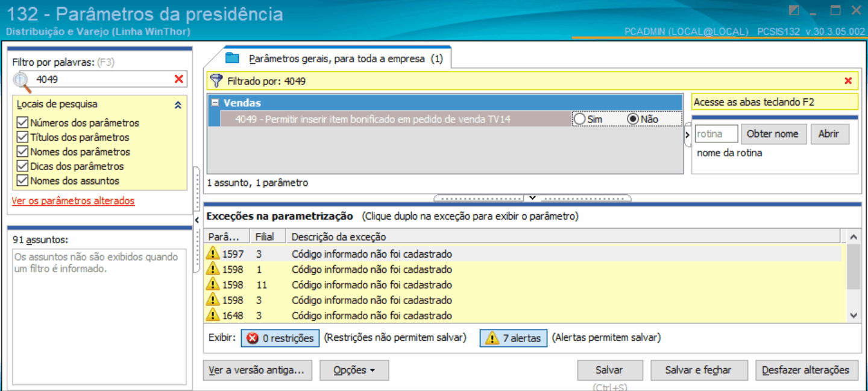Toggle the window theme icon in title bar
Viewport: 868px width, 391px height.
pyautogui.click(x=794, y=10)
